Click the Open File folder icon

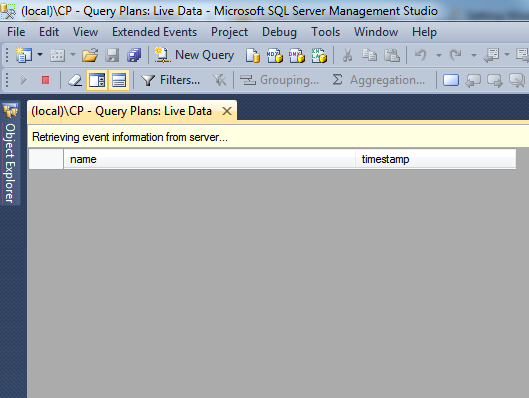(90, 55)
